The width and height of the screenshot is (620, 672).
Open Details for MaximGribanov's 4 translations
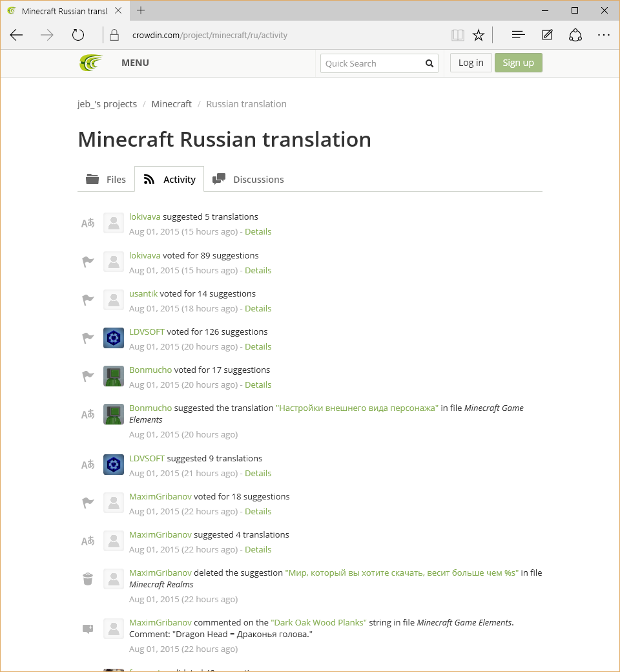258,550
